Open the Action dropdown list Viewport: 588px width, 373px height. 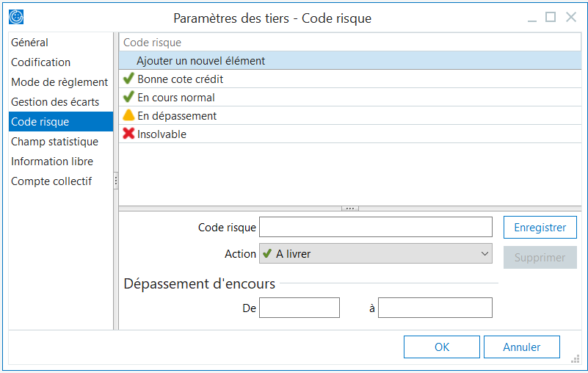click(x=484, y=254)
